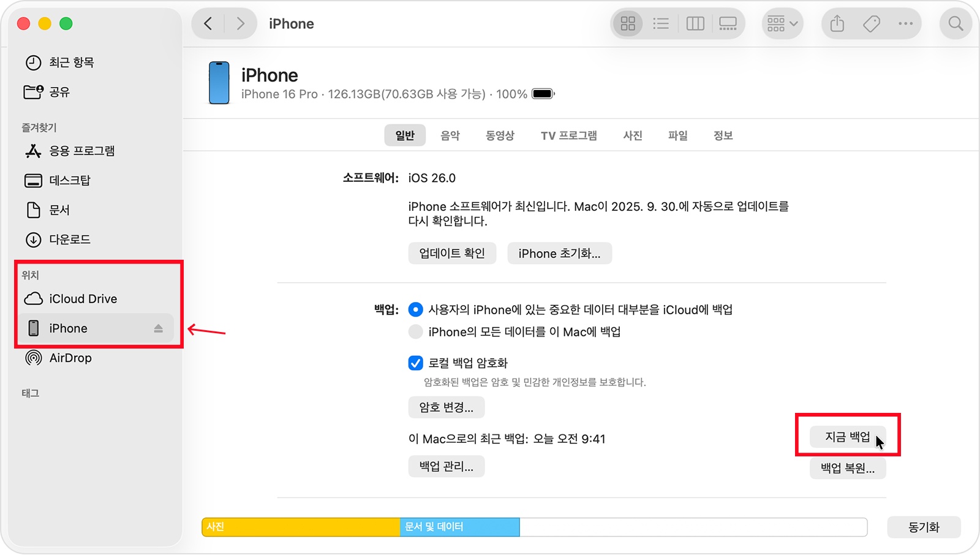980x555 pixels.
Task: Click the battery level icon
Action: click(x=543, y=94)
